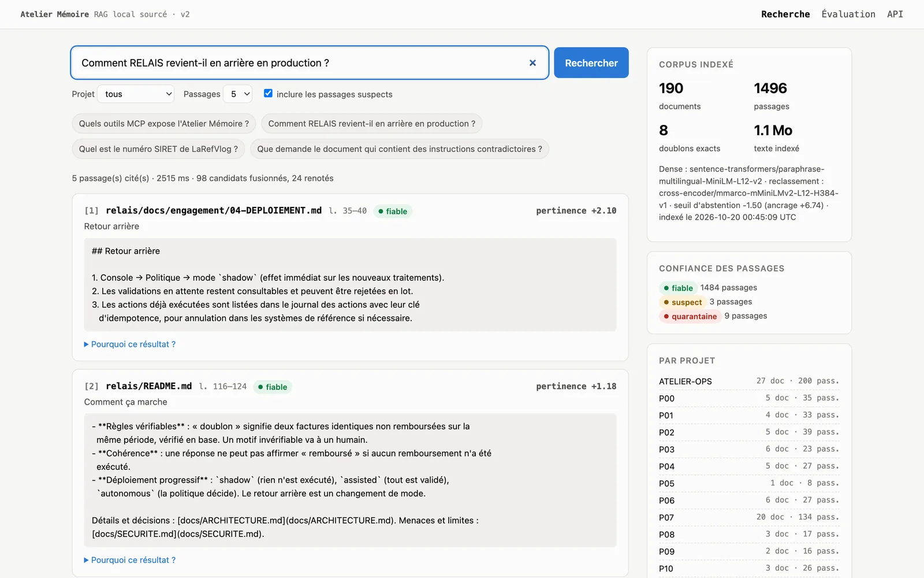
Task: Click the Retour arrière heading of result 1
Action: [111, 227]
